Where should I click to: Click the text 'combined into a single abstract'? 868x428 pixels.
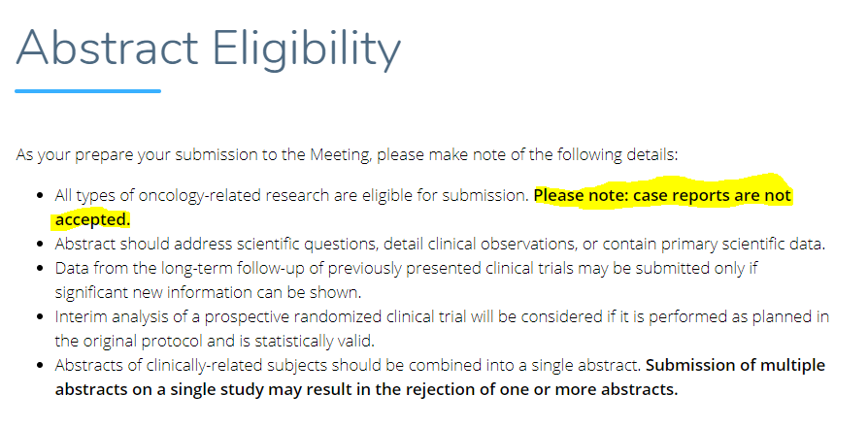[523, 366]
